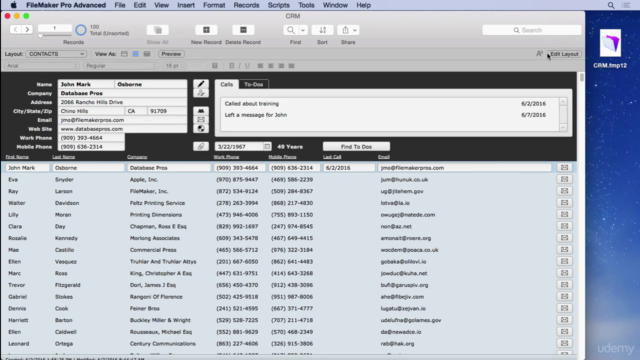Click the map icon beside City/State/Zip
This screenshot has height=360, width=640.
(201, 111)
